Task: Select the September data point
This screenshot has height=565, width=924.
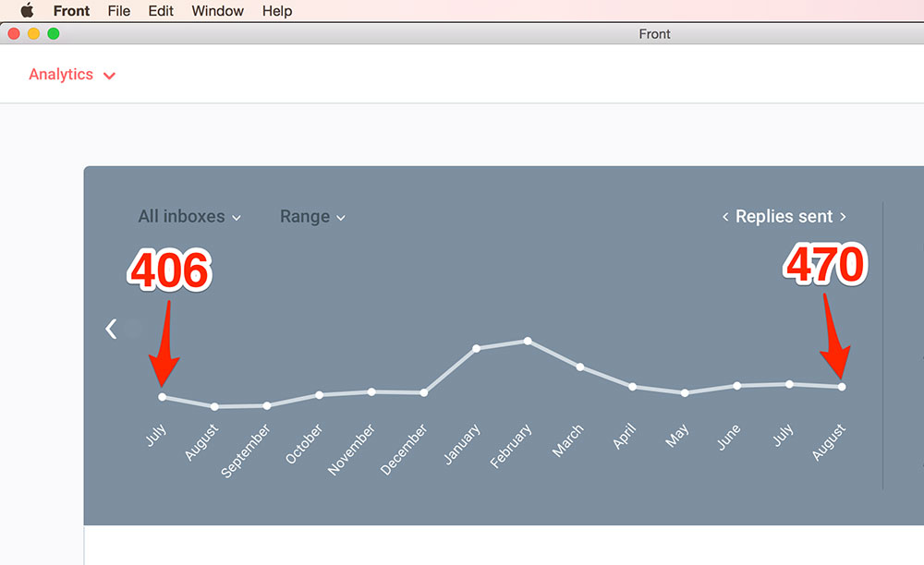Action: point(267,405)
